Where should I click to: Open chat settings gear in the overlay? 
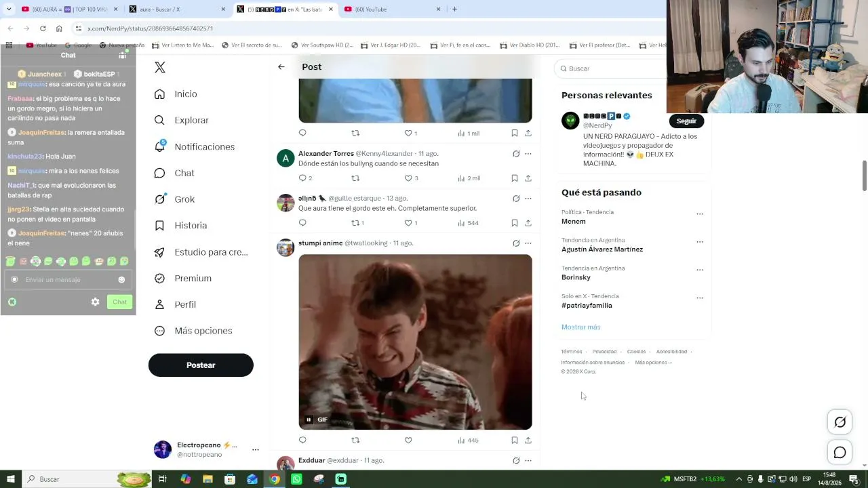95,302
